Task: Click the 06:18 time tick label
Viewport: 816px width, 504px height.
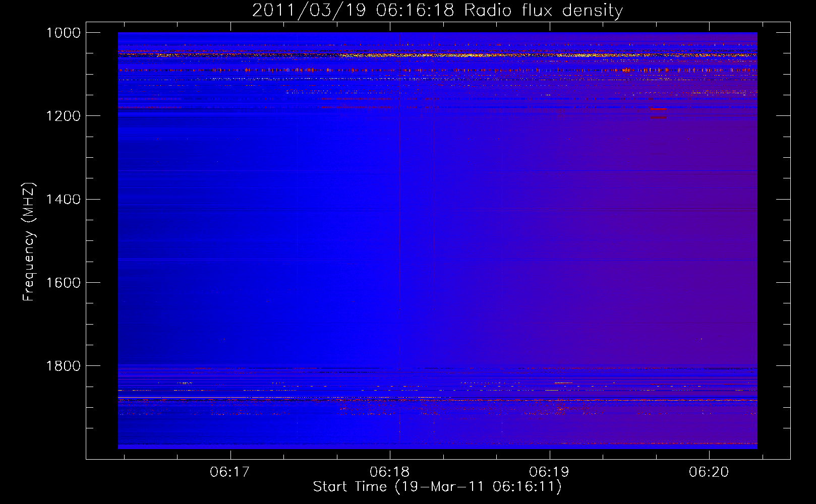Action: click(x=390, y=472)
